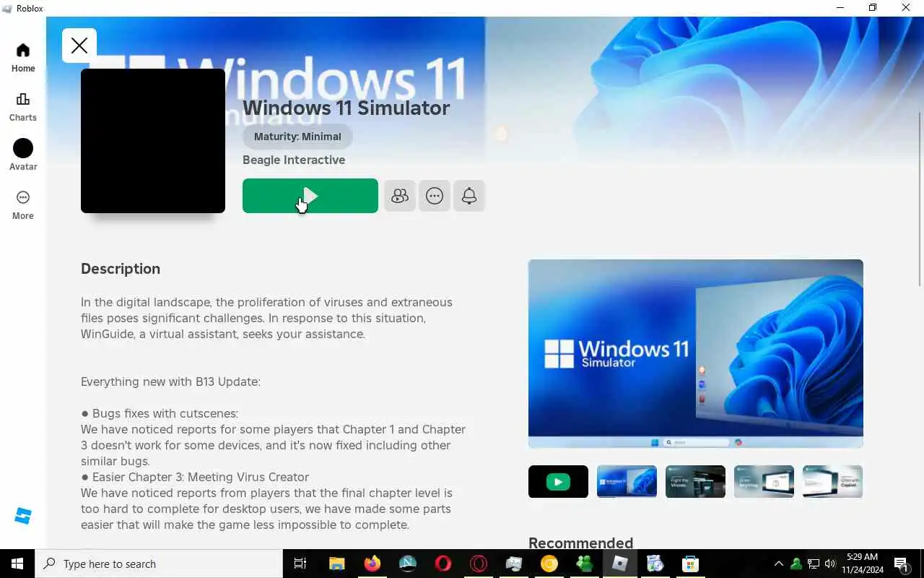Select the second preview thumbnail with the Windows 11 logo
Screen dimensions: 924x578
(x=627, y=482)
